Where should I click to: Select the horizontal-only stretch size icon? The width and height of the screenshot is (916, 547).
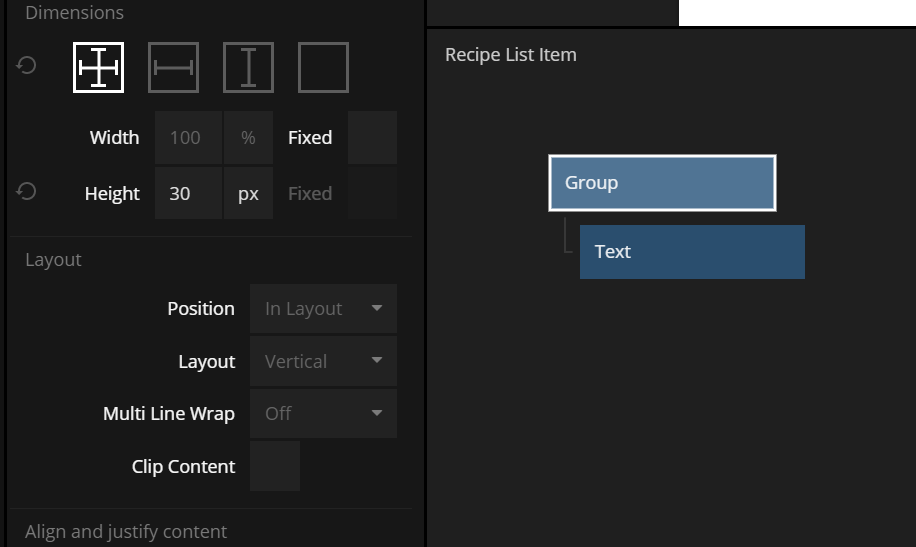(173, 68)
